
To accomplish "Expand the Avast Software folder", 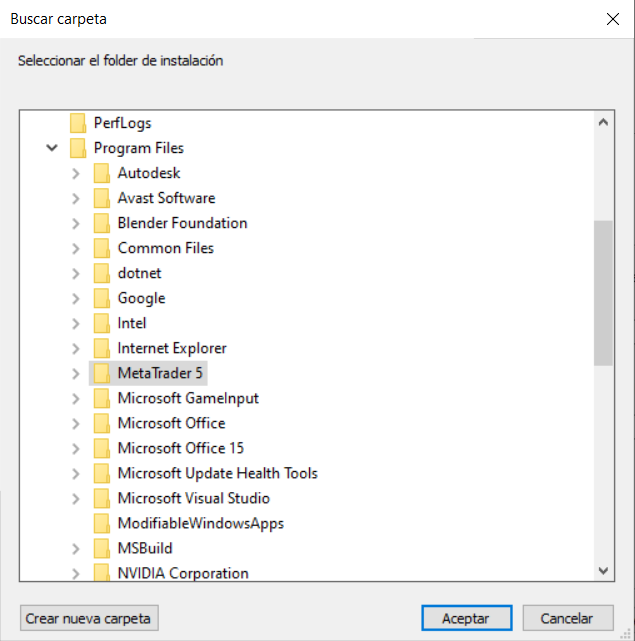I will [x=76, y=199].
